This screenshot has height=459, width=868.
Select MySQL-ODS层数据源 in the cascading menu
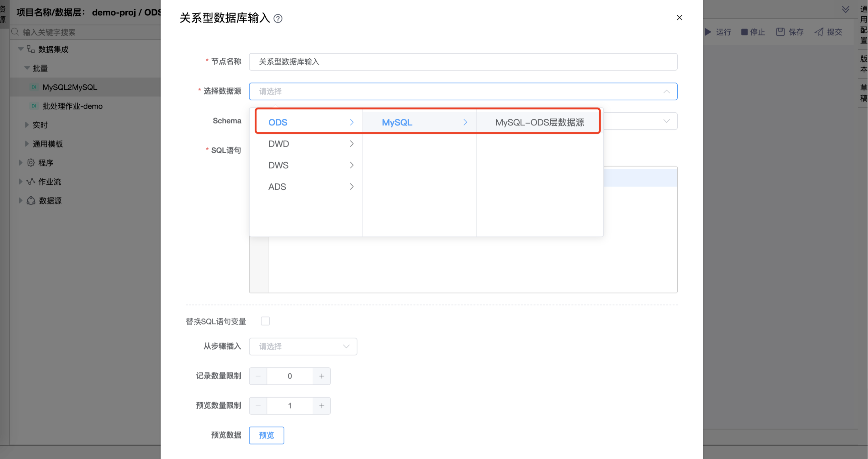(x=539, y=122)
